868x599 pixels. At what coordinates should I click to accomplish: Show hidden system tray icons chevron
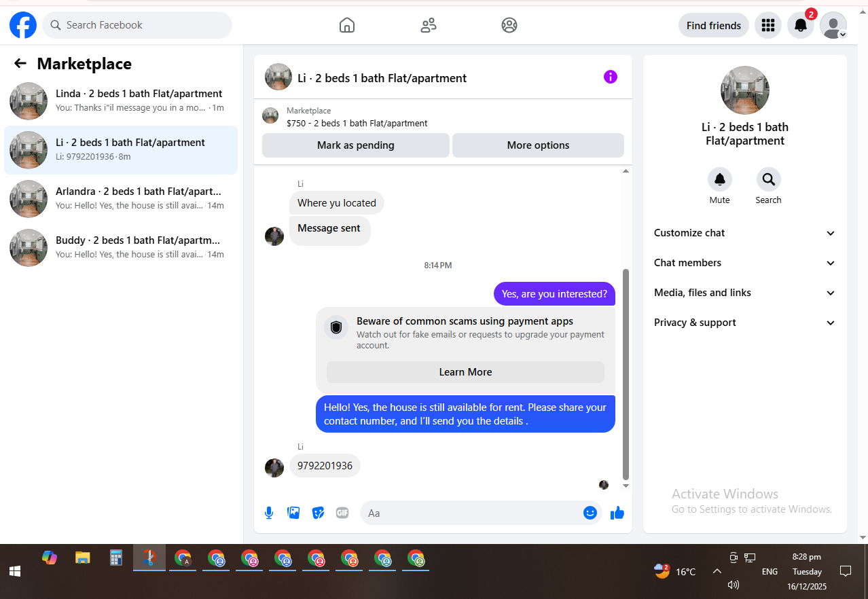tap(717, 571)
